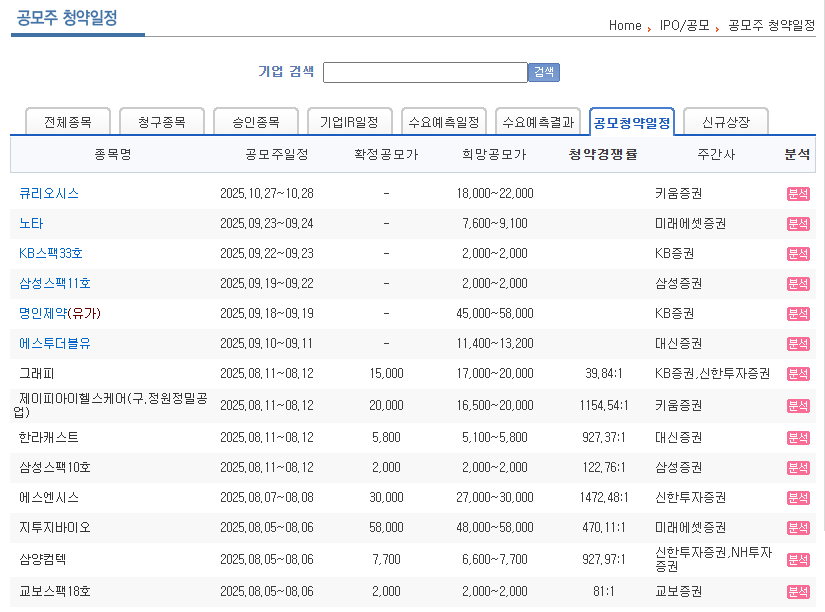Click the 종목명 column header
Screen dimensions: 825x612
point(113,154)
